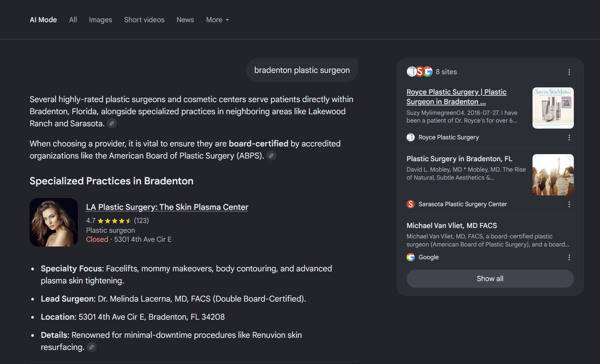Click the 5301 4th Ave Cir E address
The width and height of the screenshot is (600, 364).
(x=143, y=239)
